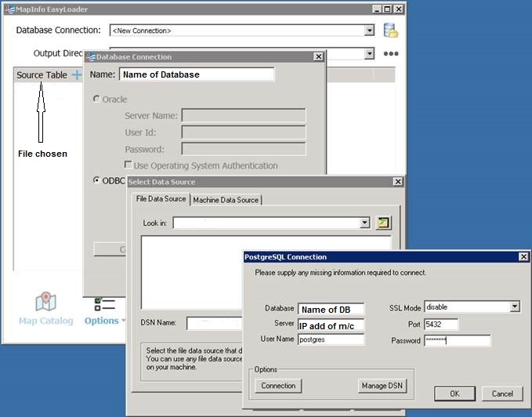Open the SSL Mode dropdown
This screenshot has height=417, width=532.
tap(514, 307)
